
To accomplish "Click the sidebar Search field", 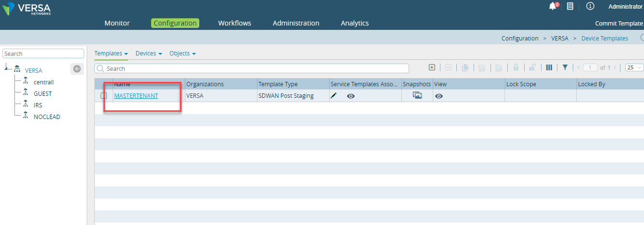I will pyautogui.click(x=43, y=53).
